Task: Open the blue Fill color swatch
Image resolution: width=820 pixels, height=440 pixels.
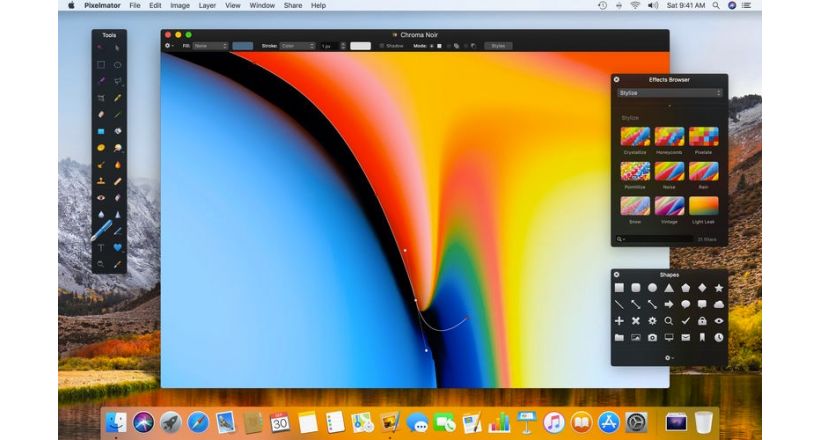Action: coord(243,46)
